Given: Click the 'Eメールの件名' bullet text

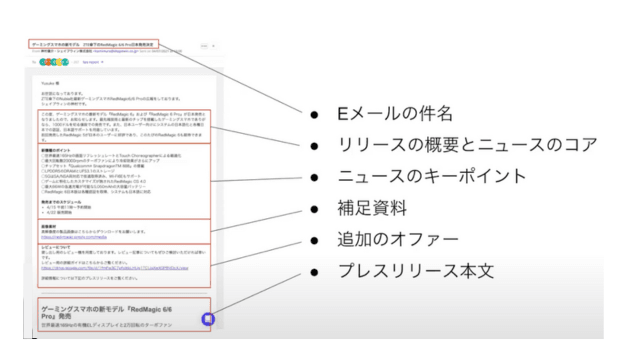Looking at the screenshot, I should (x=395, y=113).
